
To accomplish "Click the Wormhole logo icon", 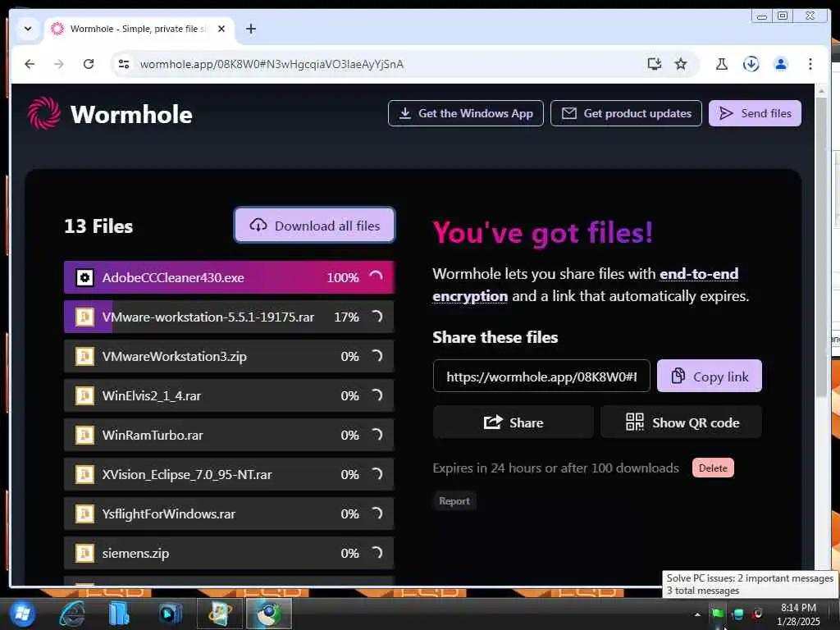I will click(x=44, y=113).
